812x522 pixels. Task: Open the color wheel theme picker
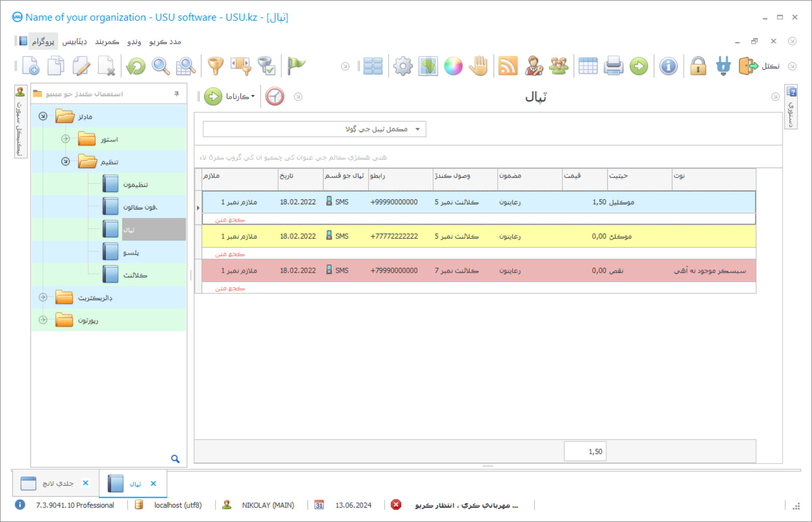pos(453,66)
